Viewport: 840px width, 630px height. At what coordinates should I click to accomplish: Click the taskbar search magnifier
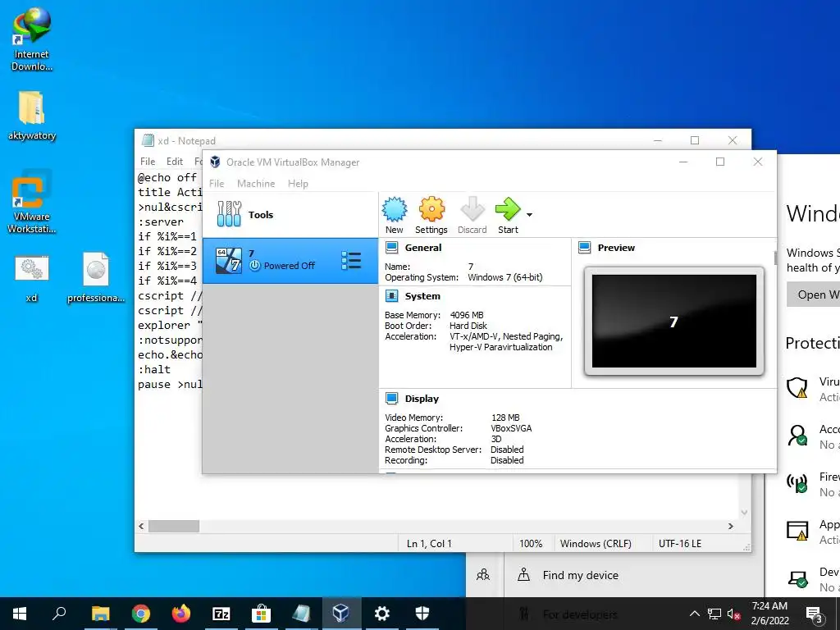click(59, 614)
